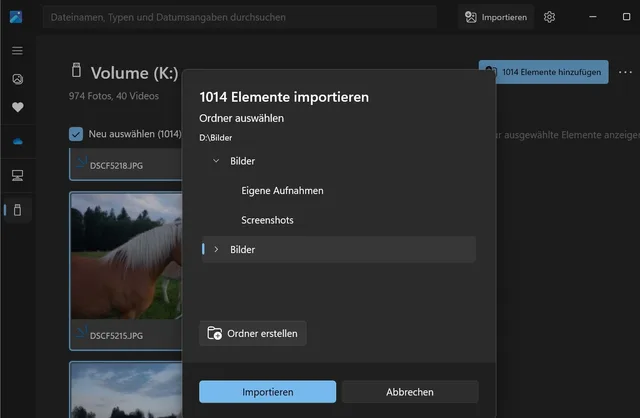Select the Screenshots folder
This screenshot has height=418, width=640.
pyautogui.click(x=267, y=220)
